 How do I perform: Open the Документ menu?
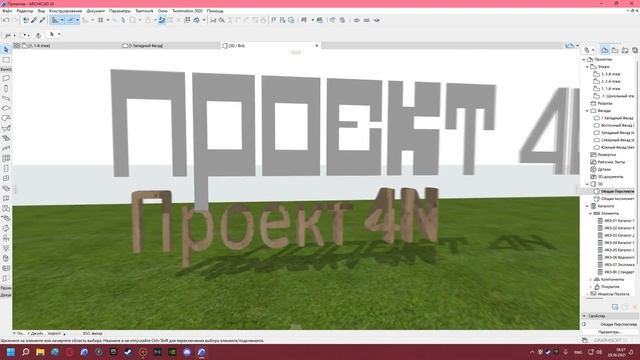(x=96, y=11)
